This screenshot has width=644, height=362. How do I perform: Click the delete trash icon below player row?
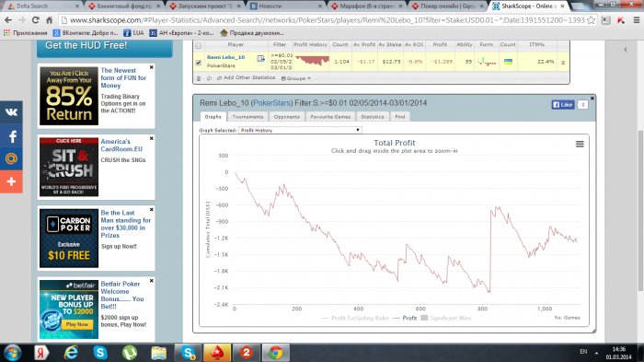[x=199, y=78]
